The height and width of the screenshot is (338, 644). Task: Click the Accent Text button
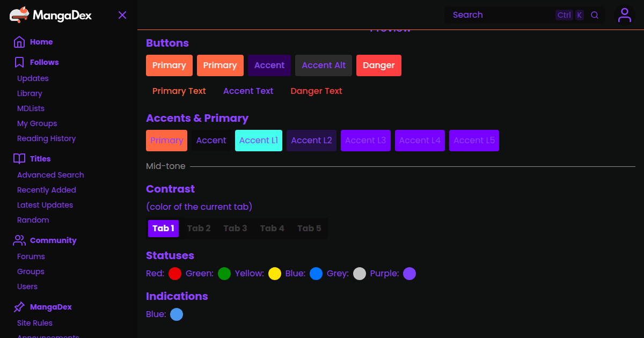tap(248, 91)
